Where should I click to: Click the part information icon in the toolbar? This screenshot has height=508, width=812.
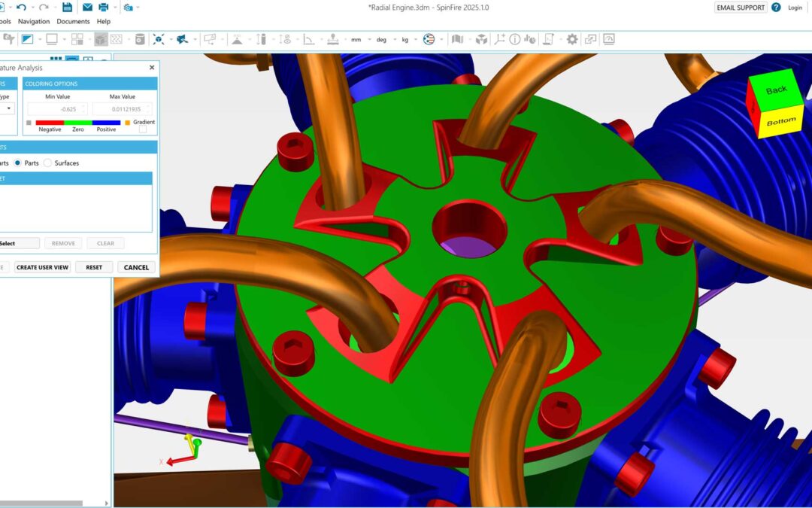point(516,38)
